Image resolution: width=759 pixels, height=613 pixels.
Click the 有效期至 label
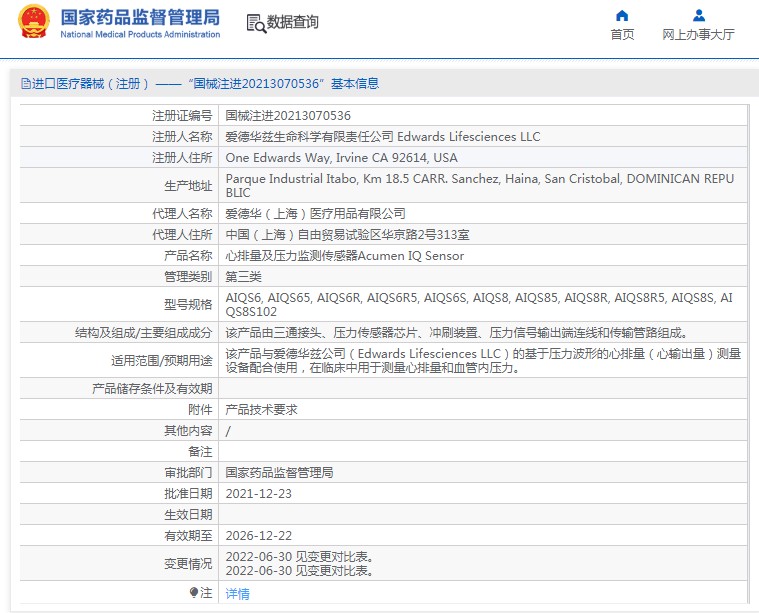(x=188, y=536)
